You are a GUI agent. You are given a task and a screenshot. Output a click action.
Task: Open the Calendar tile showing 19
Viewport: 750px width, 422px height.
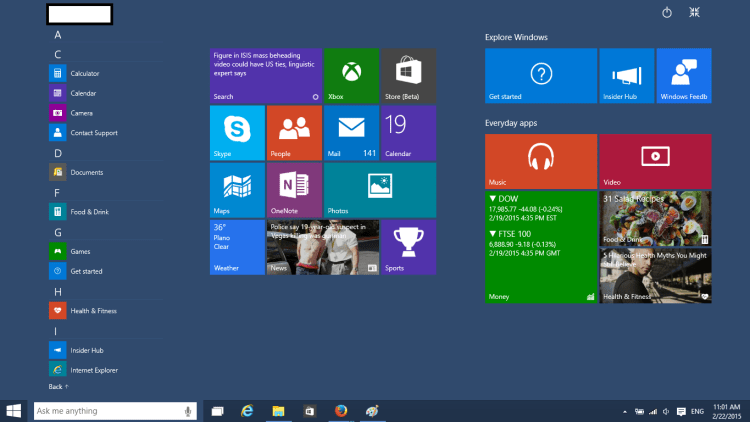pyautogui.click(x=408, y=133)
